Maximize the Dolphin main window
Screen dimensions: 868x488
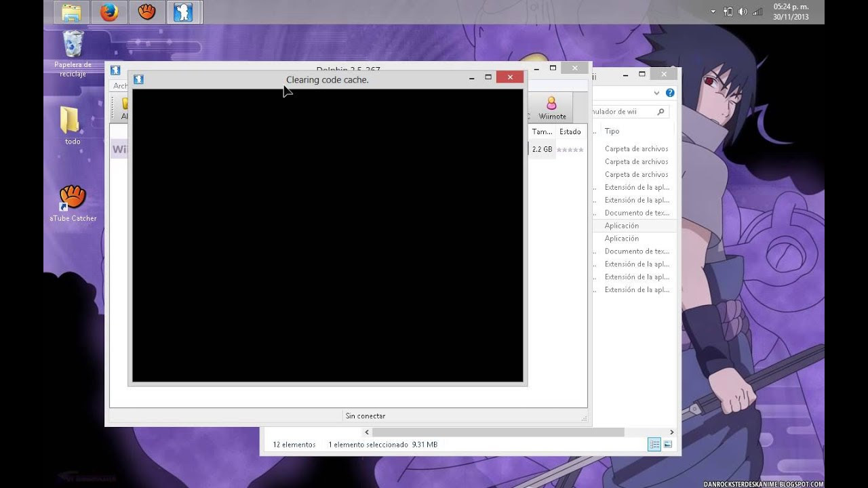tap(553, 68)
